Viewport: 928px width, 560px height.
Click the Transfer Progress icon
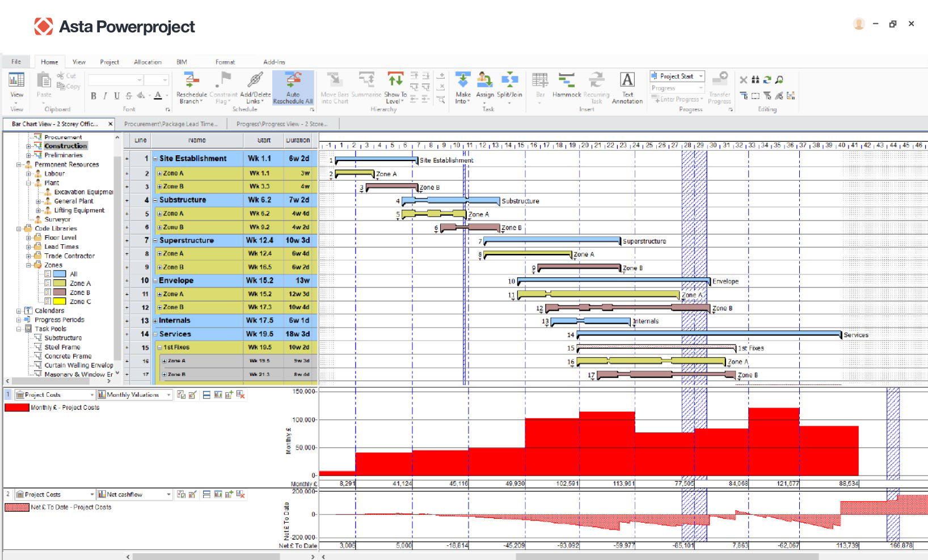coord(720,78)
